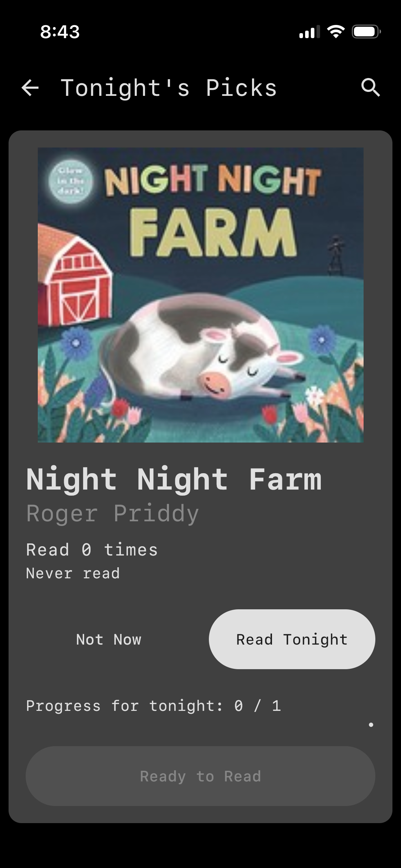Viewport: 401px width, 868px height.
Task: Tap the back arrow icon
Action: (30, 88)
